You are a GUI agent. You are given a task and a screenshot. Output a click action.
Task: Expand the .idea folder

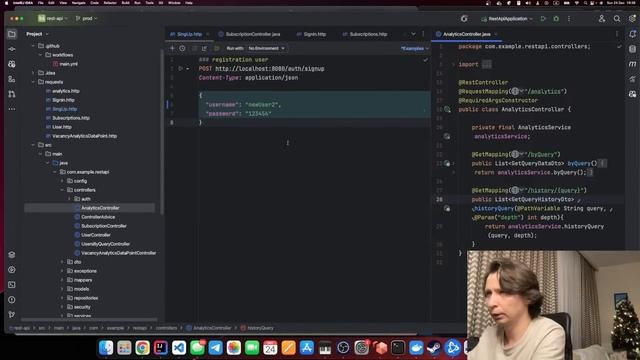coord(33,73)
